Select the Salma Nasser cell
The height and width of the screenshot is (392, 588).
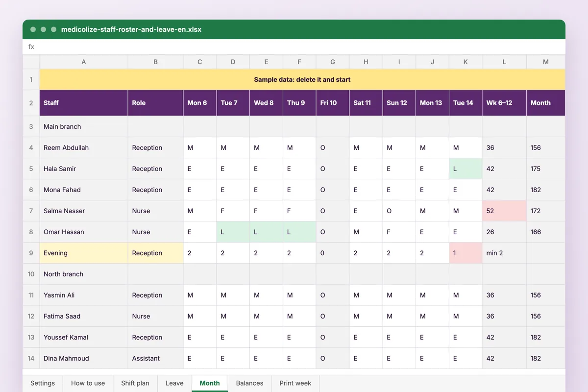[x=84, y=211]
